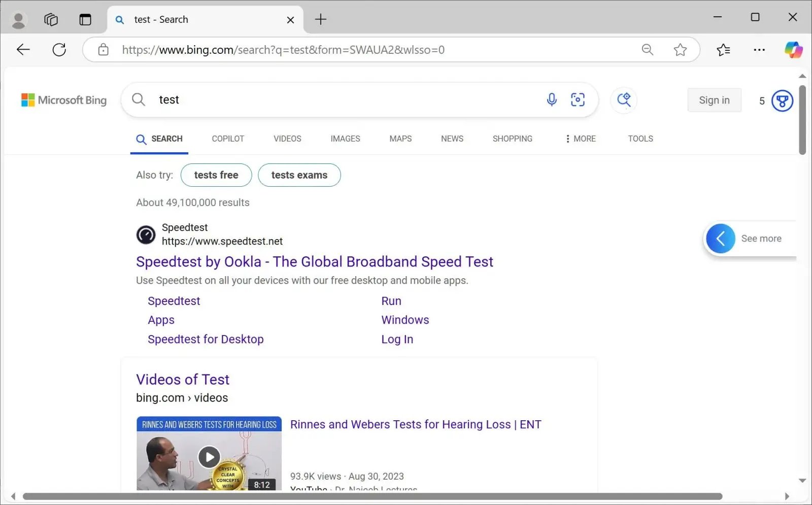Click the test search input field
812x505 pixels.
[345, 99]
